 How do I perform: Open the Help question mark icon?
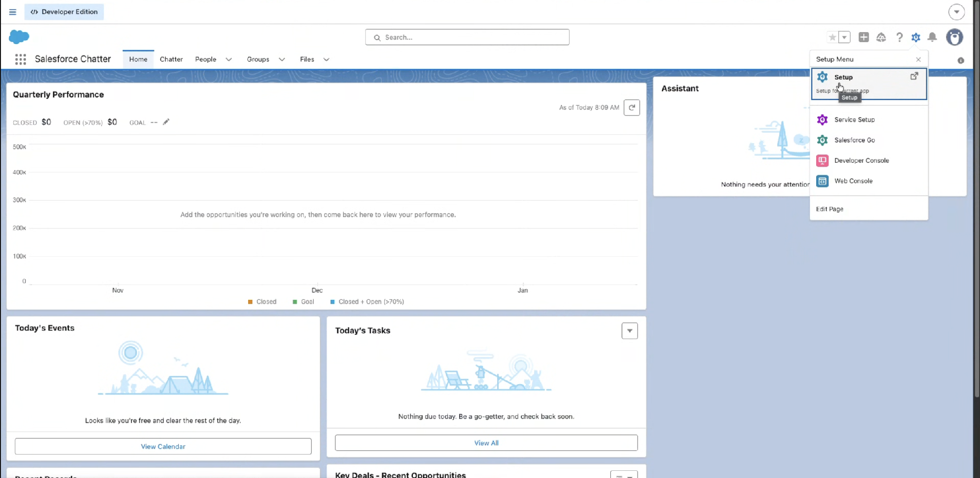[x=900, y=37]
